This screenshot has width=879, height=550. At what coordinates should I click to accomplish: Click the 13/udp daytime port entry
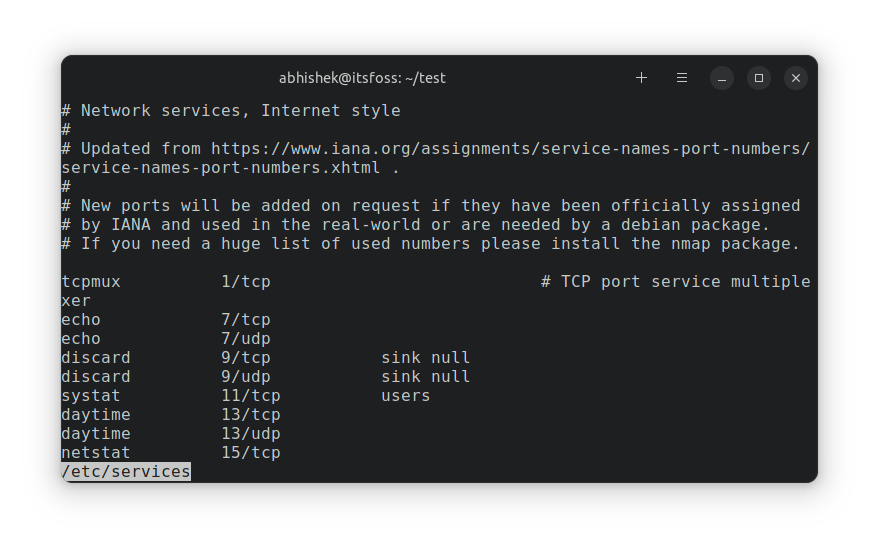[x=251, y=434]
